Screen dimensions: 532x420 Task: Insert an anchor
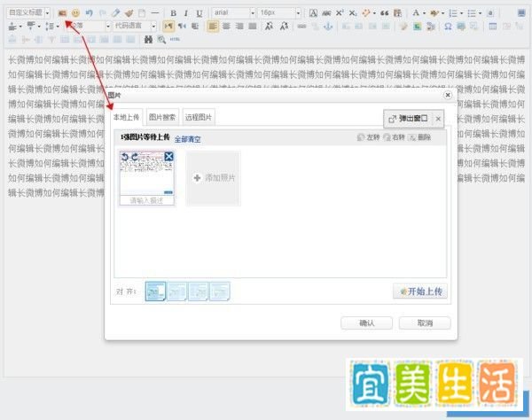pos(328,26)
